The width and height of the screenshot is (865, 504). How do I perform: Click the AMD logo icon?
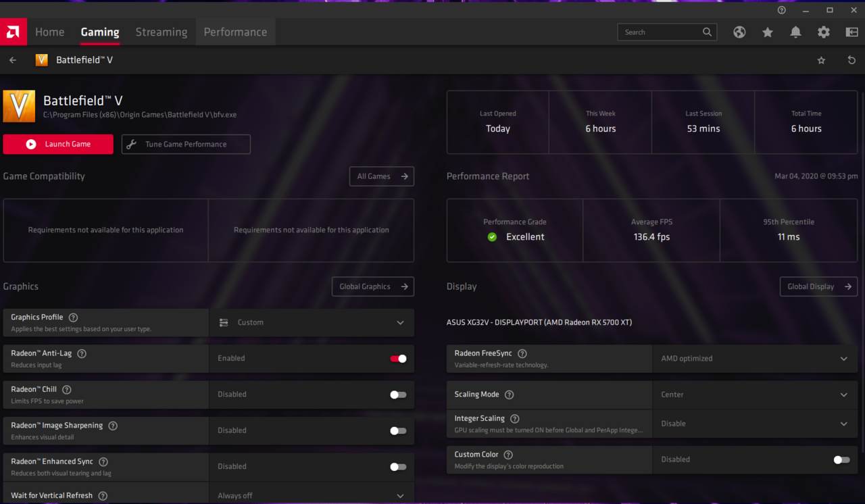(14, 32)
